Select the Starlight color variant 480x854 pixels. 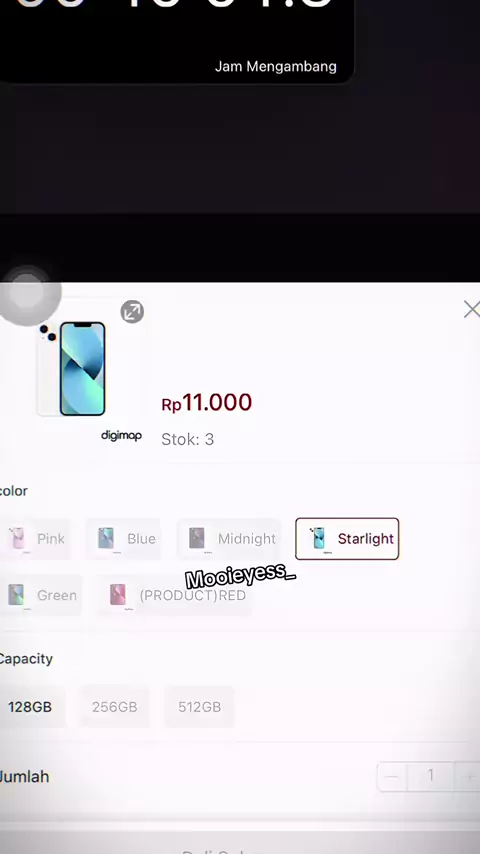pos(347,539)
